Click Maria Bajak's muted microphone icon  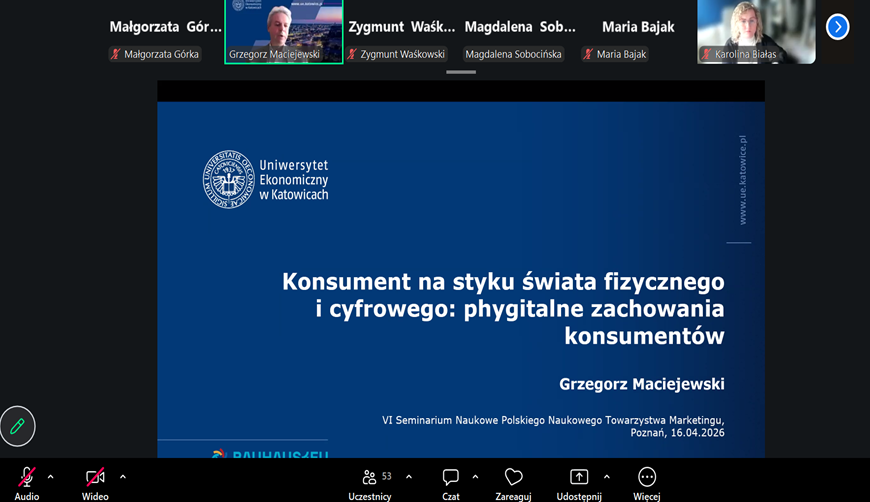[588, 54]
